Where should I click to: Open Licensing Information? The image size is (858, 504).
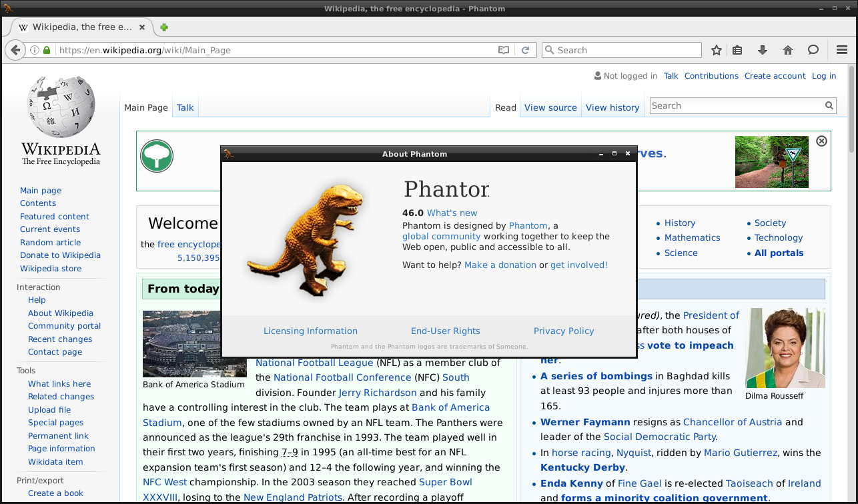coord(310,331)
